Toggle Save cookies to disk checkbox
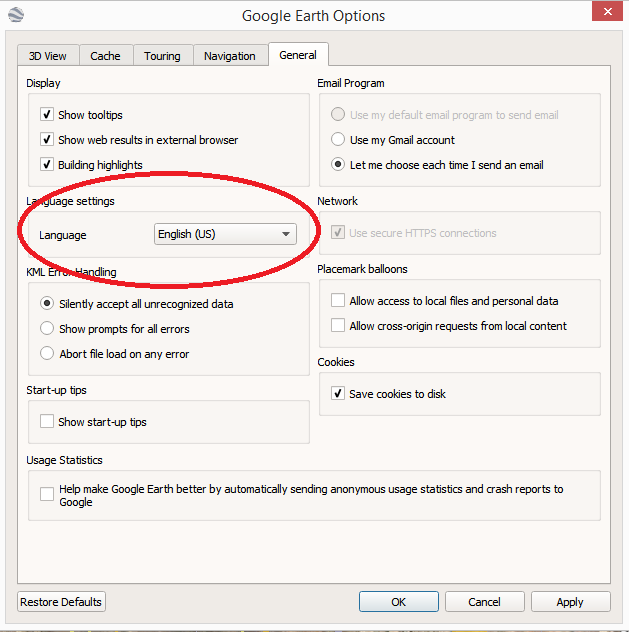 coord(338,393)
